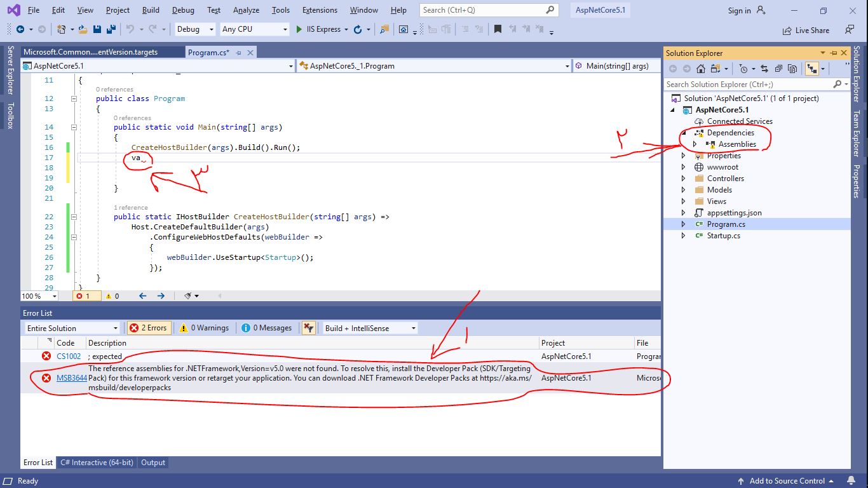
Task: Open the 100 % zoom dropdown
Action: point(39,295)
